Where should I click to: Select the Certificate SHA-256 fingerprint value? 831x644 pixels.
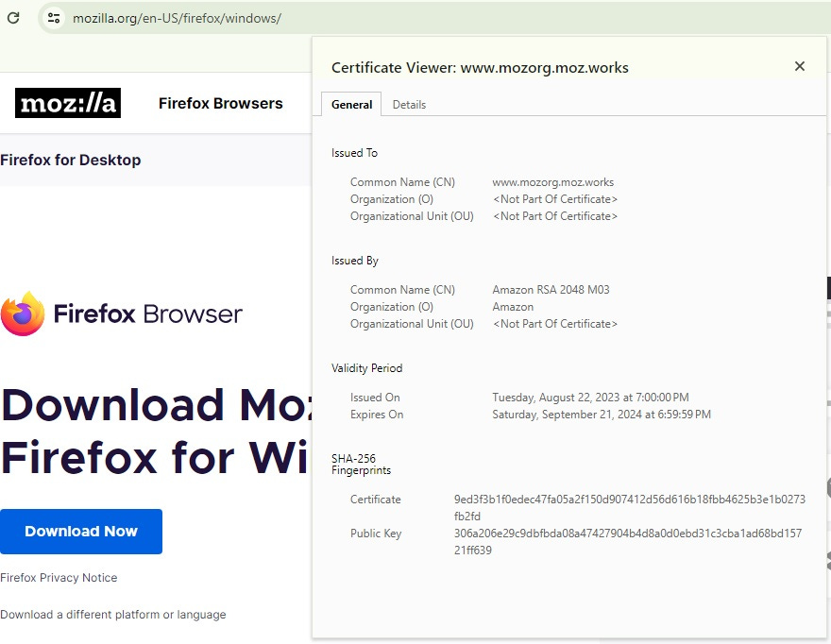click(630, 508)
